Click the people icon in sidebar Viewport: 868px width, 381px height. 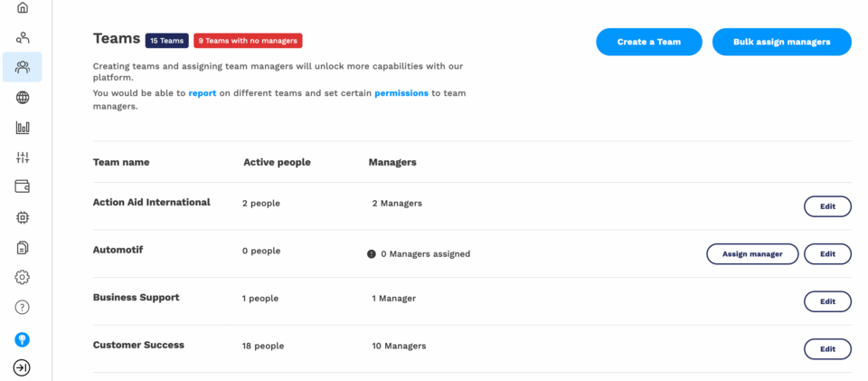pyautogui.click(x=23, y=38)
